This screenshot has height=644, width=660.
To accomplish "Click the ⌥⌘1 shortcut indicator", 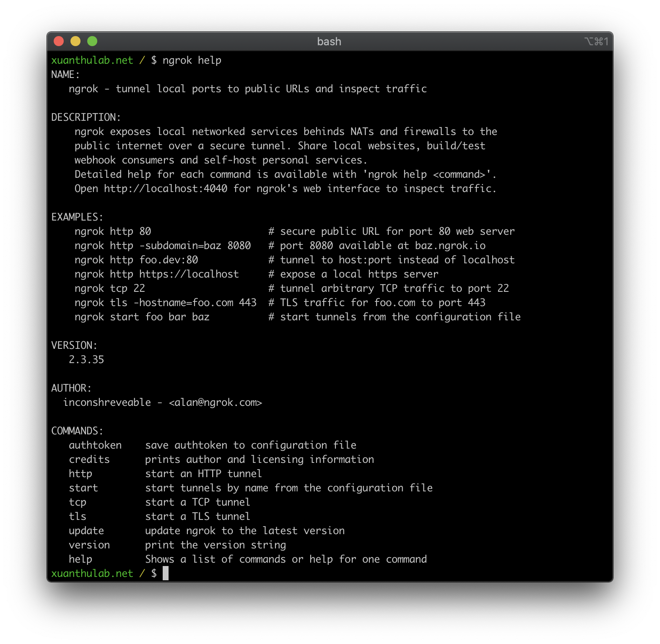I will (x=596, y=42).
